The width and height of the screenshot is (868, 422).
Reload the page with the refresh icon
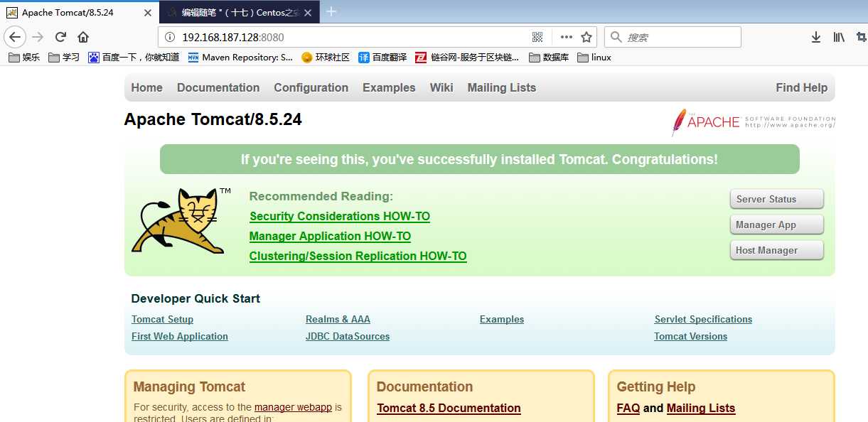[60, 37]
